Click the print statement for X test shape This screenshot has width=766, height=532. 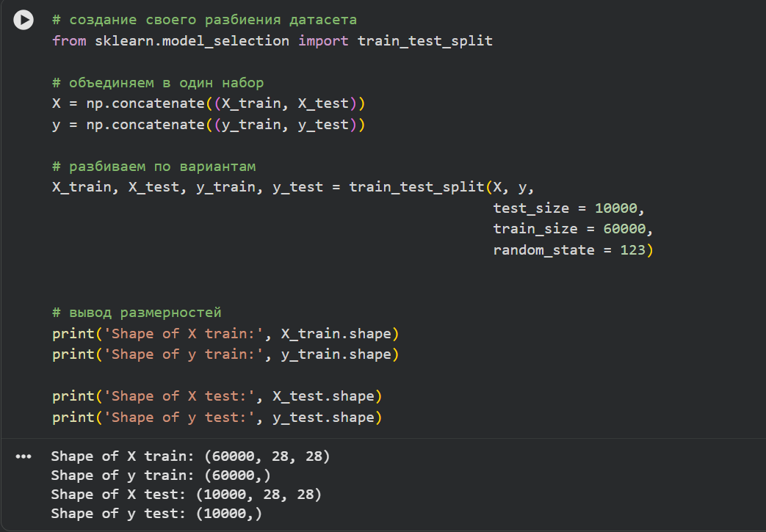point(217,396)
